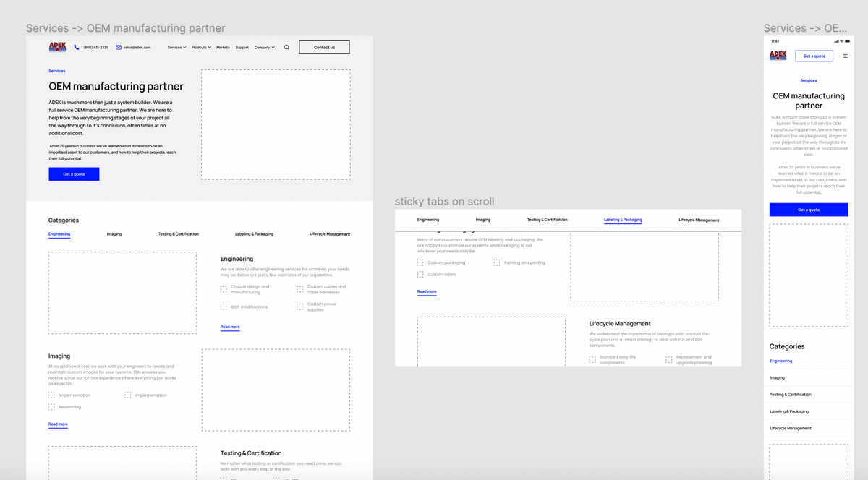Select the Painting and printing placeholder icon
Screen dimensions: 868x480
pyautogui.click(x=497, y=263)
